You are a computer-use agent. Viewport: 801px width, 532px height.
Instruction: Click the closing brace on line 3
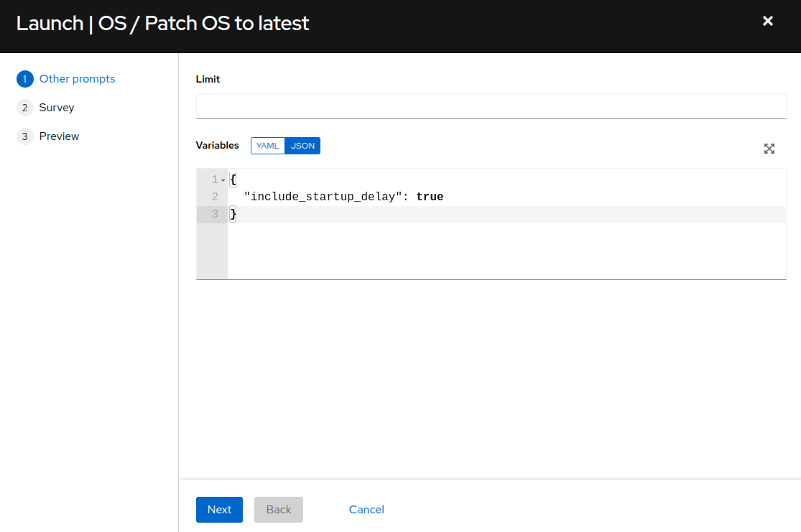pyautogui.click(x=233, y=214)
